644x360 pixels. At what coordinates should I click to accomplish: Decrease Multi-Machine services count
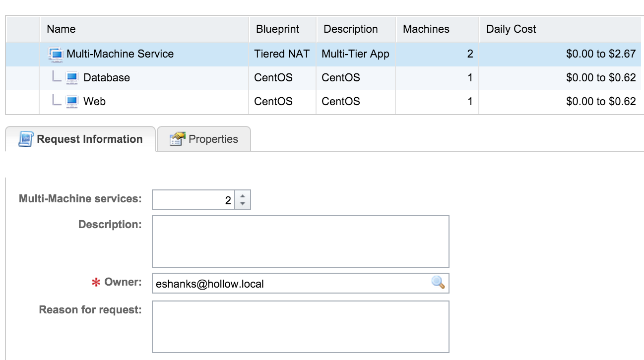(243, 204)
